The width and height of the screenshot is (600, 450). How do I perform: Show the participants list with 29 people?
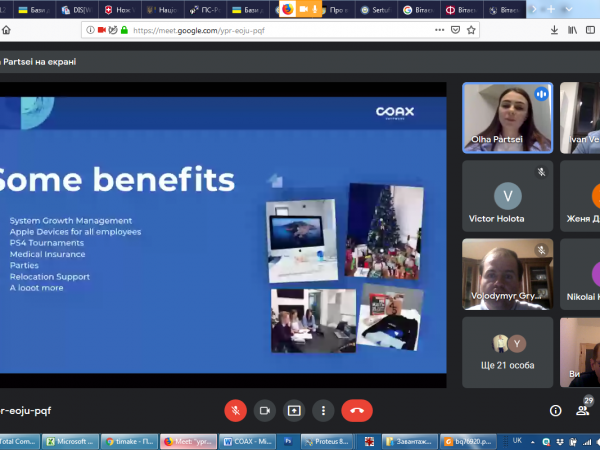click(583, 409)
